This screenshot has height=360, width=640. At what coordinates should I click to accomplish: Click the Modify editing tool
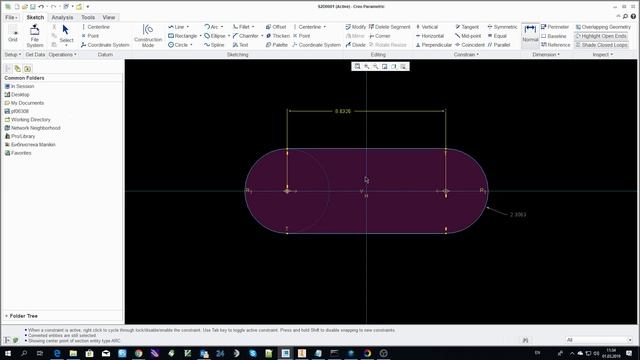[356, 27]
